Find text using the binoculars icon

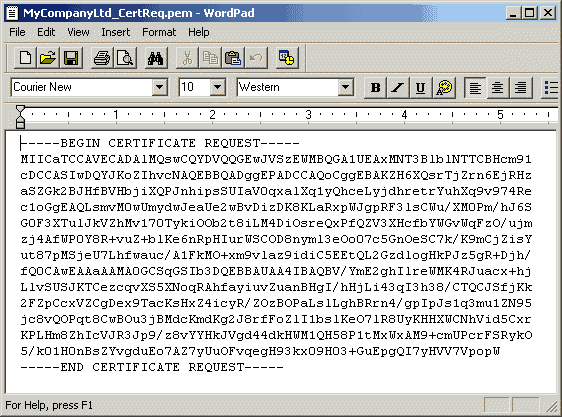pos(156,58)
